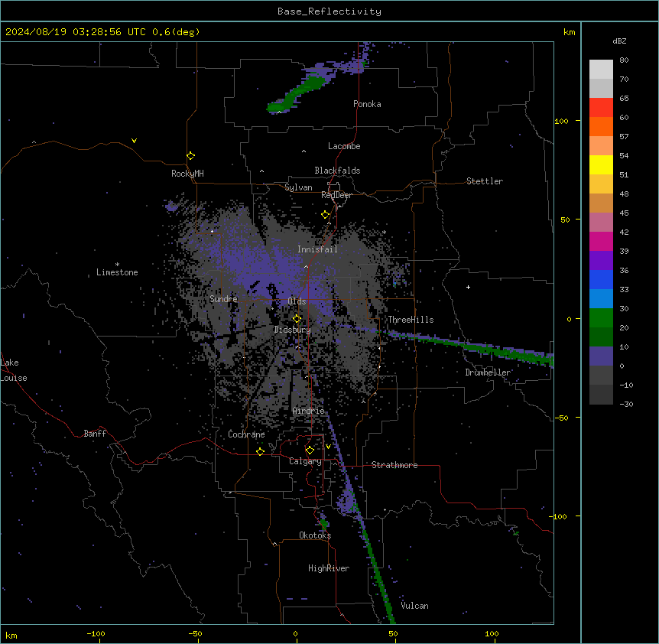The height and width of the screenshot is (644, 659).
Task: Click yellow V marker northwest of RockyMH
Action: (134, 141)
